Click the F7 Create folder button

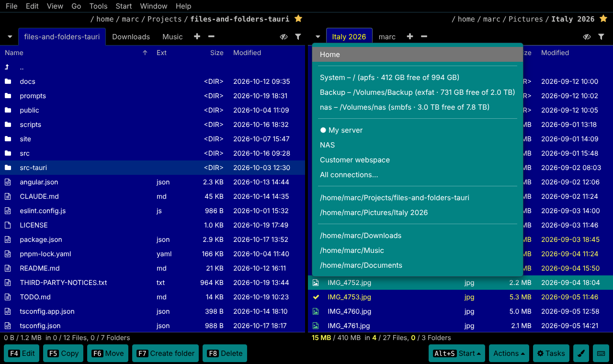(166, 353)
